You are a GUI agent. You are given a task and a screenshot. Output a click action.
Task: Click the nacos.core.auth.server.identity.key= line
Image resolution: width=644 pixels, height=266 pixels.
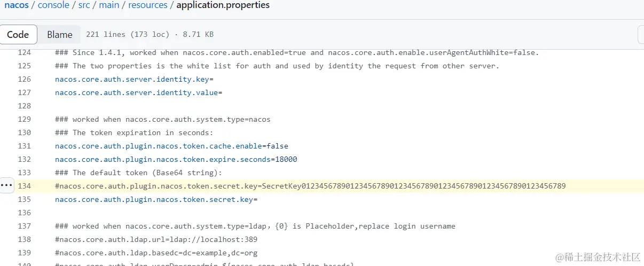(x=134, y=80)
